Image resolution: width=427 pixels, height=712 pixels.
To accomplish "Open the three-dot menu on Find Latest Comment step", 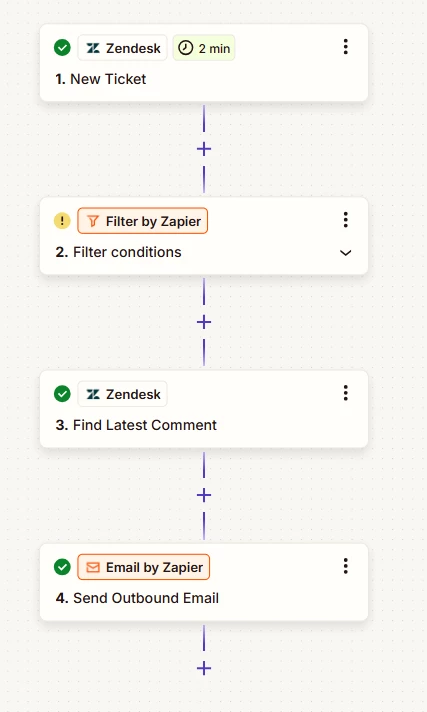I will [x=346, y=393].
